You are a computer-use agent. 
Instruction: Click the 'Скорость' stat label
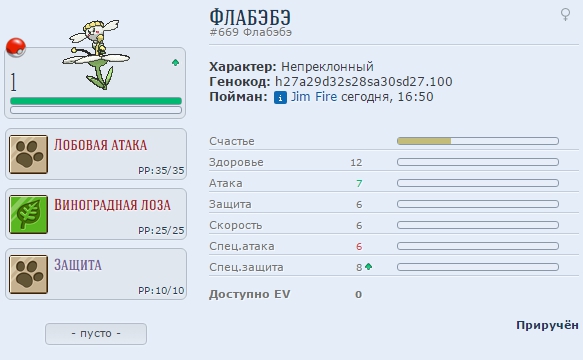tap(236, 225)
